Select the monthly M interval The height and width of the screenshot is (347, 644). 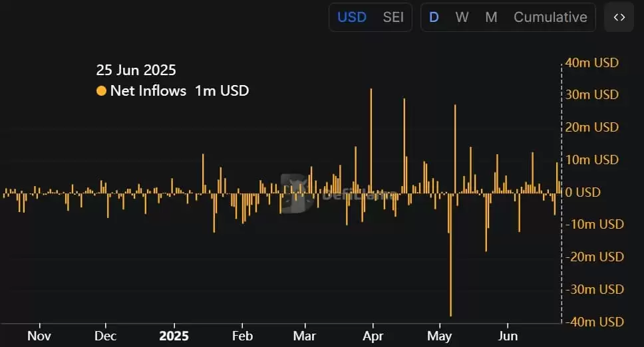(x=491, y=17)
